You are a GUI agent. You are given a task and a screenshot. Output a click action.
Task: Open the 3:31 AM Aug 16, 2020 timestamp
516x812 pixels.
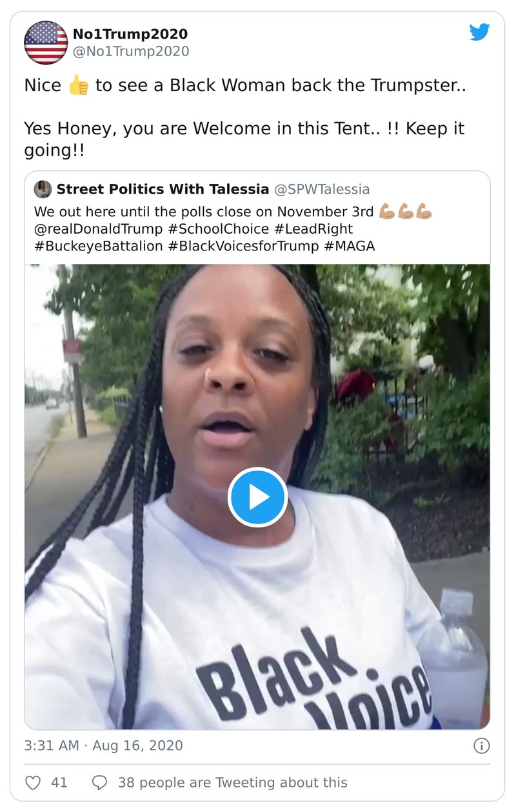pos(103,746)
